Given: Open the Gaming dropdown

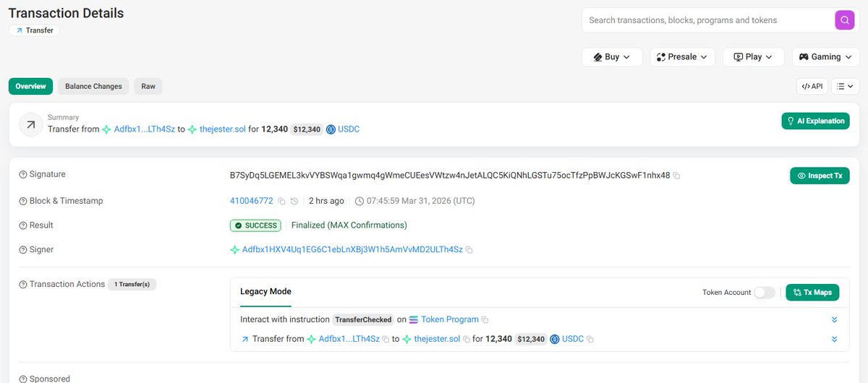Looking at the screenshot, I should pos(825,57).
